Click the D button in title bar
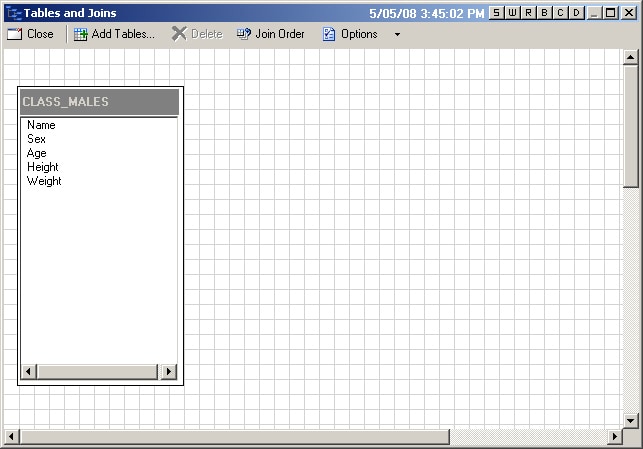The height and width of the screenshot is (449, 643). [577, 13]
